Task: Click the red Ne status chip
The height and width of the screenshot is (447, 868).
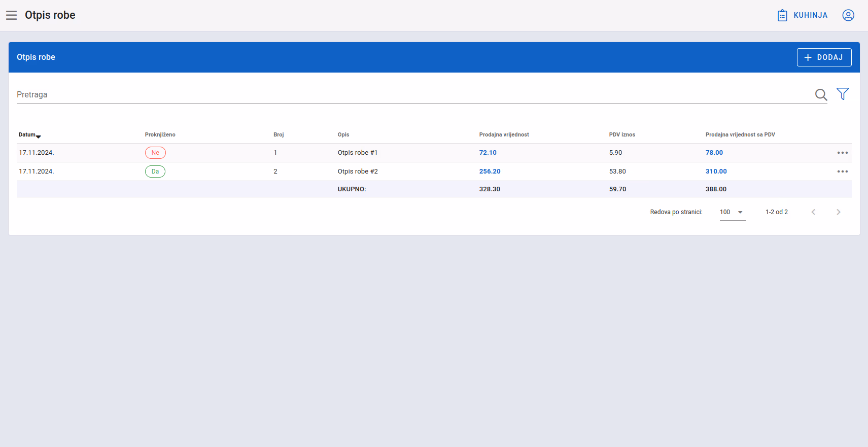Action: pyautogui.click(x=155, y=153)
